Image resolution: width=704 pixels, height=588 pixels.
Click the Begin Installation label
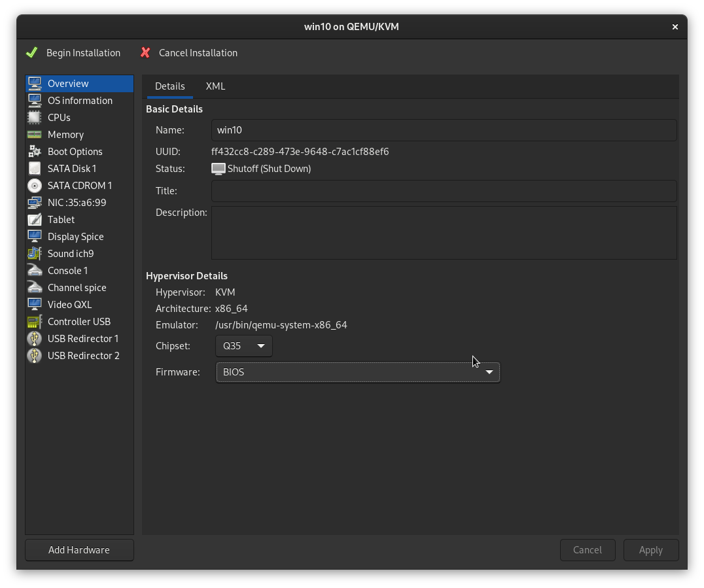(x=84, y=53)
